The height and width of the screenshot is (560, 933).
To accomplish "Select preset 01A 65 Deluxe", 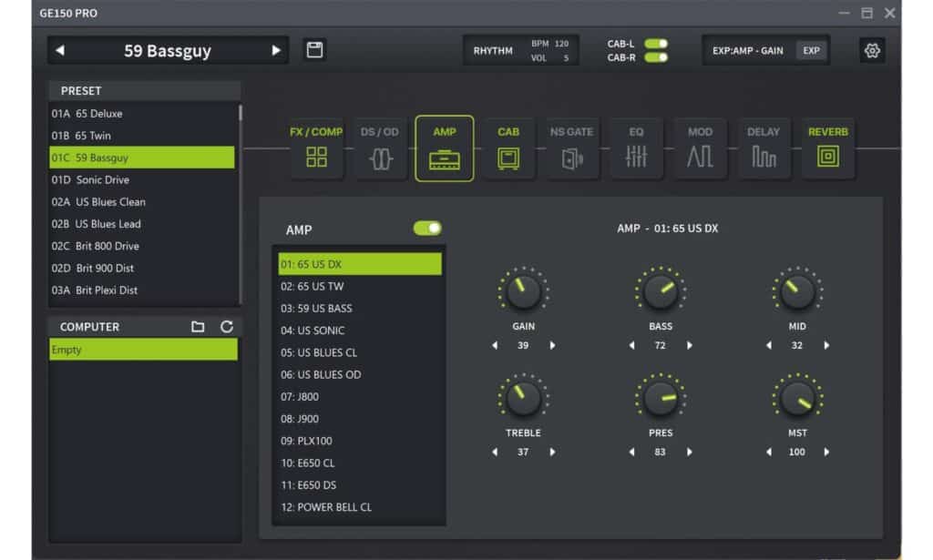I will 142,114.
